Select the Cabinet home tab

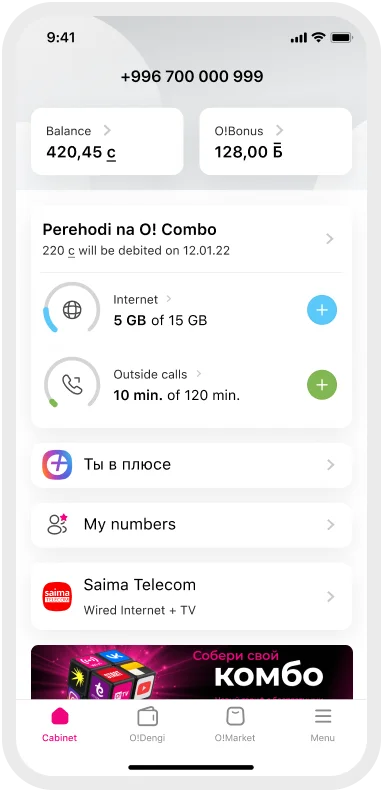point(59,725)
